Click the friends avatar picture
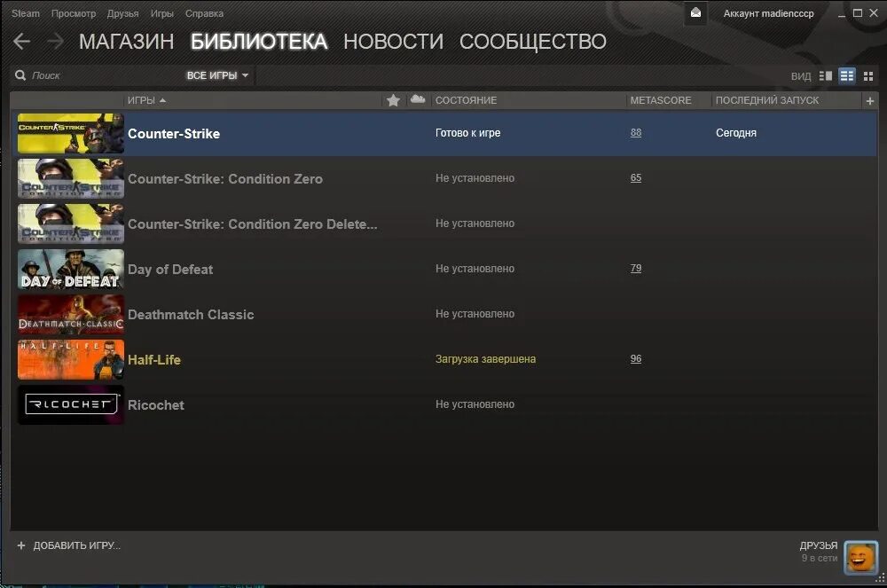The height and width of the screenshot is (588, 887). click(x=861, y=558)
